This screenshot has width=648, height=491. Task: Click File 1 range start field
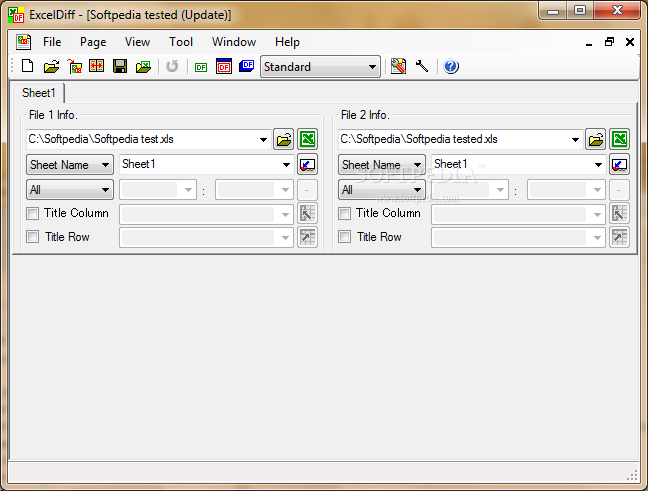click(x=158, y=190)
